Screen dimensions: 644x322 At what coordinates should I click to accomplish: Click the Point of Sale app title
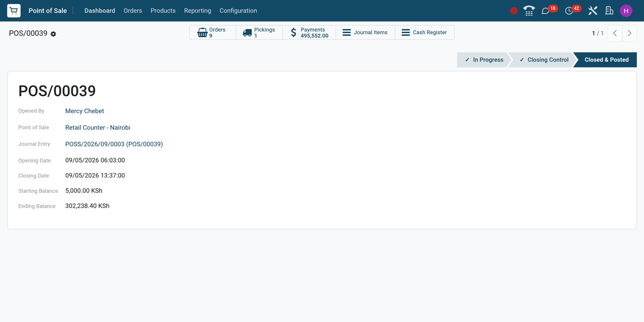47,11
